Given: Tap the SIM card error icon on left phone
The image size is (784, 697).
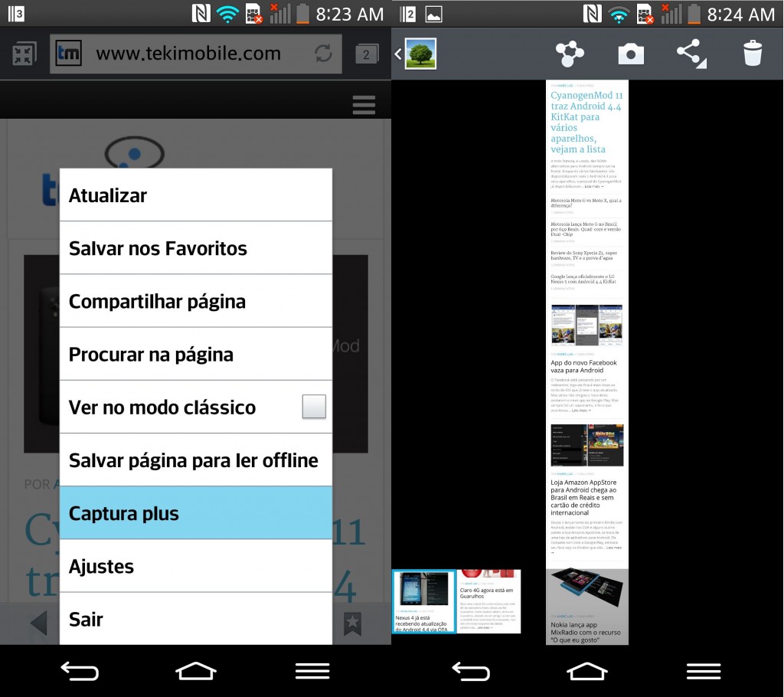Looking at the screenshot, I should pyautogui.click(x=254, y=14).
